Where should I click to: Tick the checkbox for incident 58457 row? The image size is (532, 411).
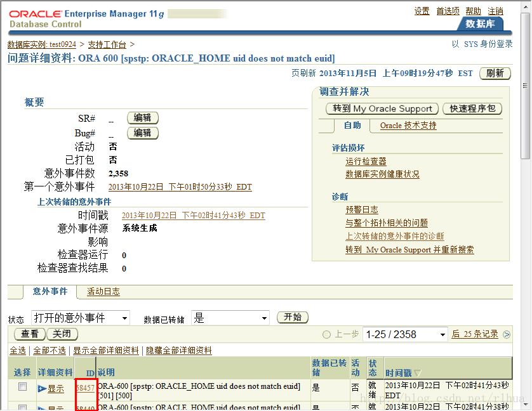pyautogui.click(x=23, y=387)
